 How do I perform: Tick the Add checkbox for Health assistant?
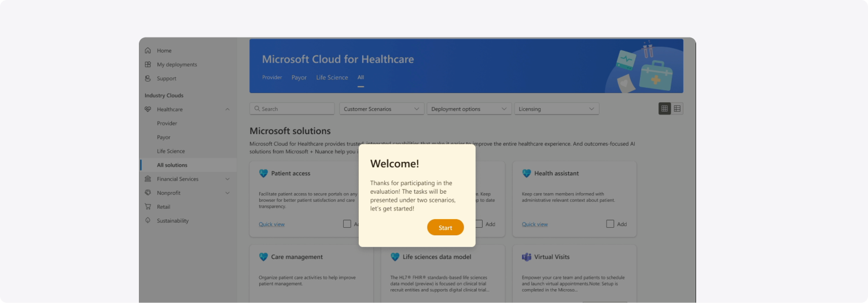(610, 224)
